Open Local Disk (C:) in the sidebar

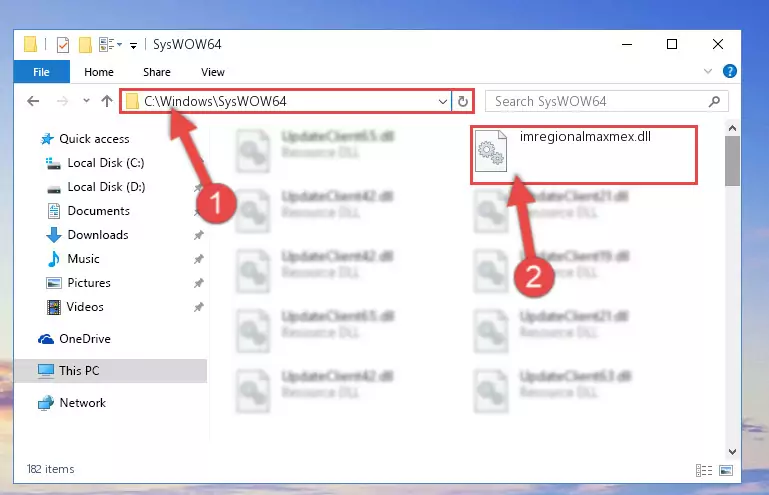point(106,163)
